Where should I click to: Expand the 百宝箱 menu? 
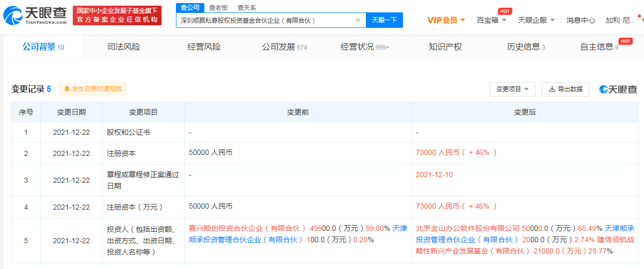pos(491,20)
